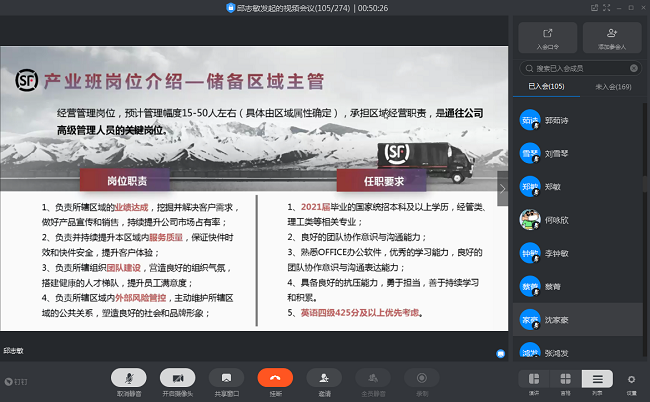Select red text 外部风险管控 on the slide
Image resolution: width=650 pixels, height=402 pixels.
click(141, 298)
